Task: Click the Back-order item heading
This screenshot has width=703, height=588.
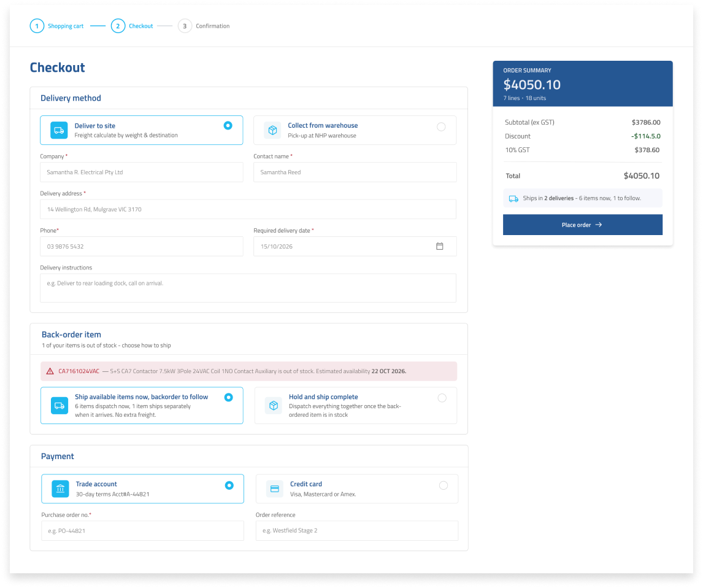Action: 71,335
